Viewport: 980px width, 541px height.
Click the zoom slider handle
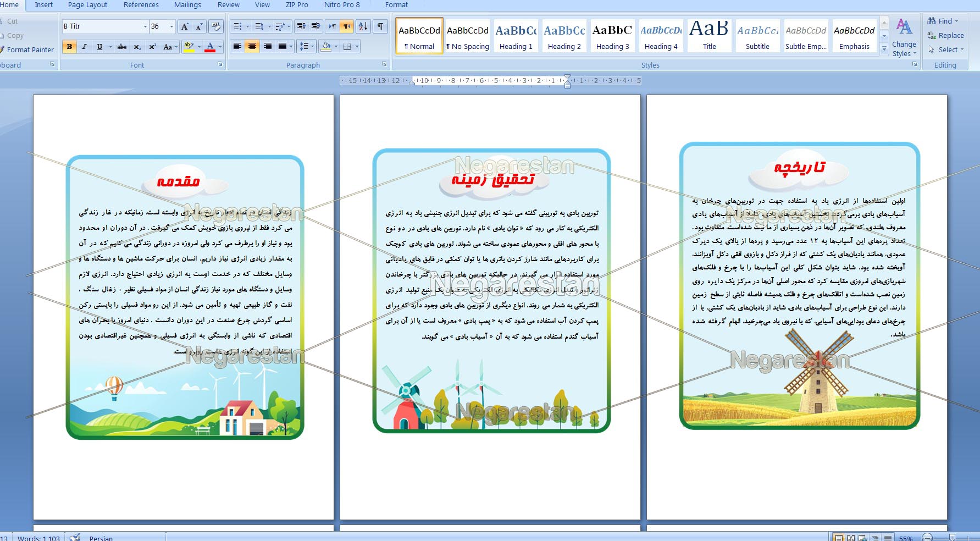click(x=952, y=538)
